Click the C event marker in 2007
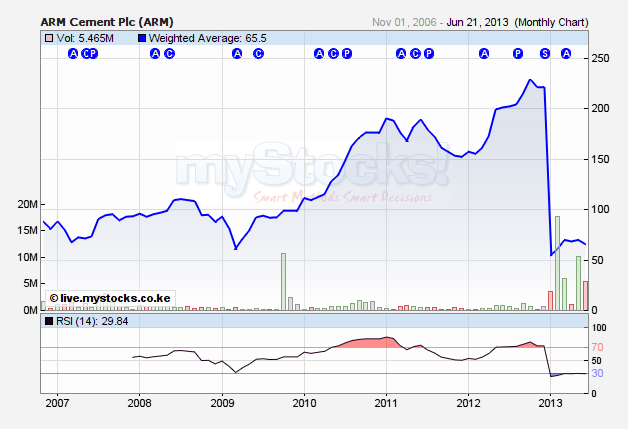The height and width of the screenshot is (429, 628). (x=86, y=53)
